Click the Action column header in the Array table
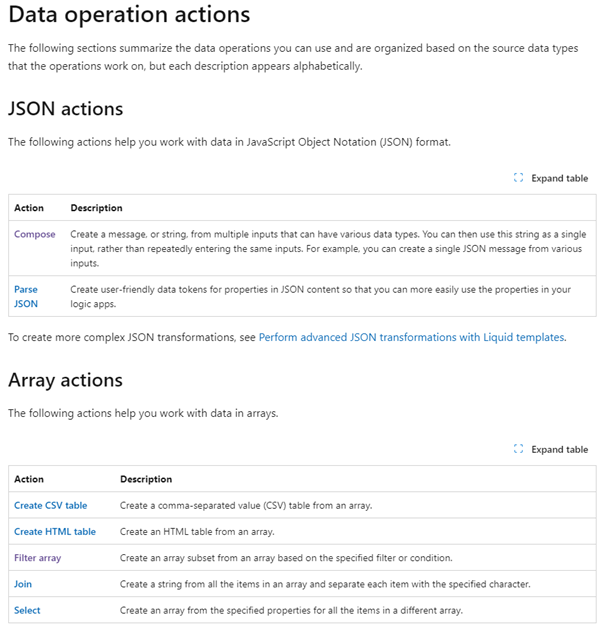 pos(29,480)
